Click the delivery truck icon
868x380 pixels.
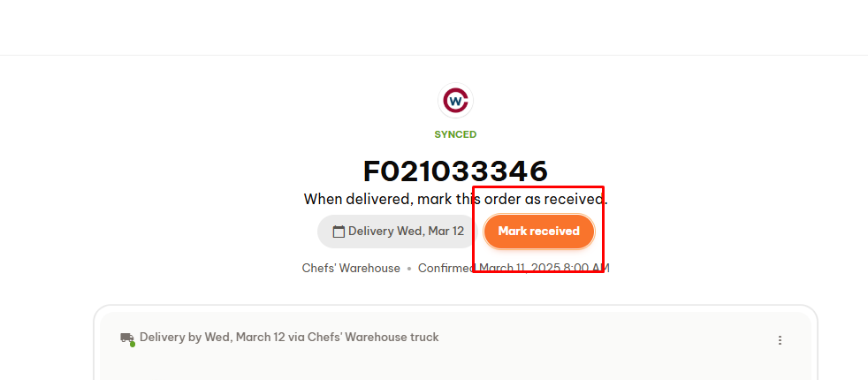click(126, 338)
